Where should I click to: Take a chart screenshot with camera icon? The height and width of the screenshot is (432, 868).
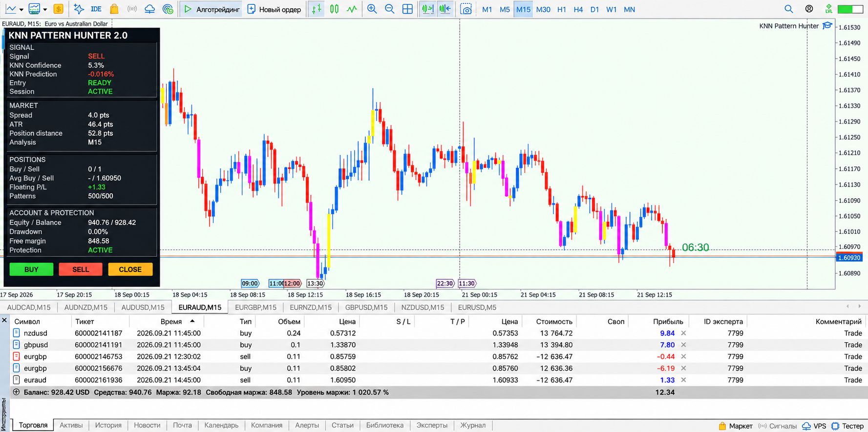[x=466, y=9]
